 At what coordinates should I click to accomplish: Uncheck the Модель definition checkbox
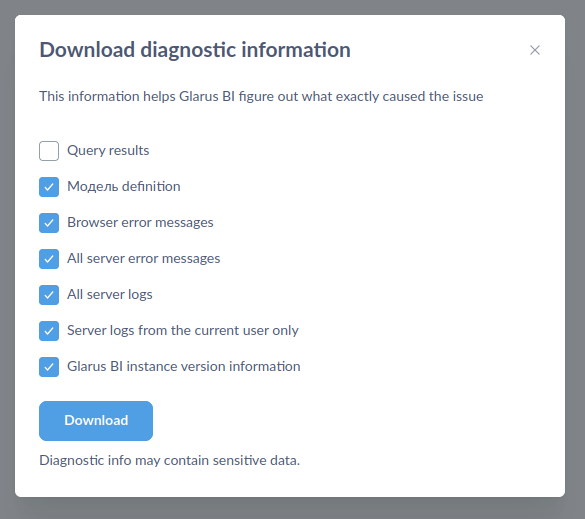pos(49,187)
